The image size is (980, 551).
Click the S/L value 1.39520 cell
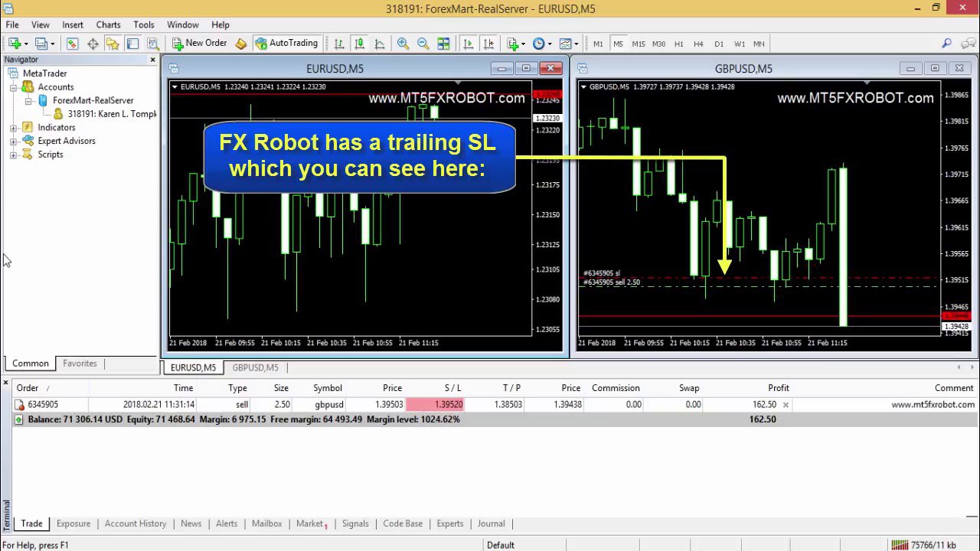pyautogui.click(x=435, y=405)
